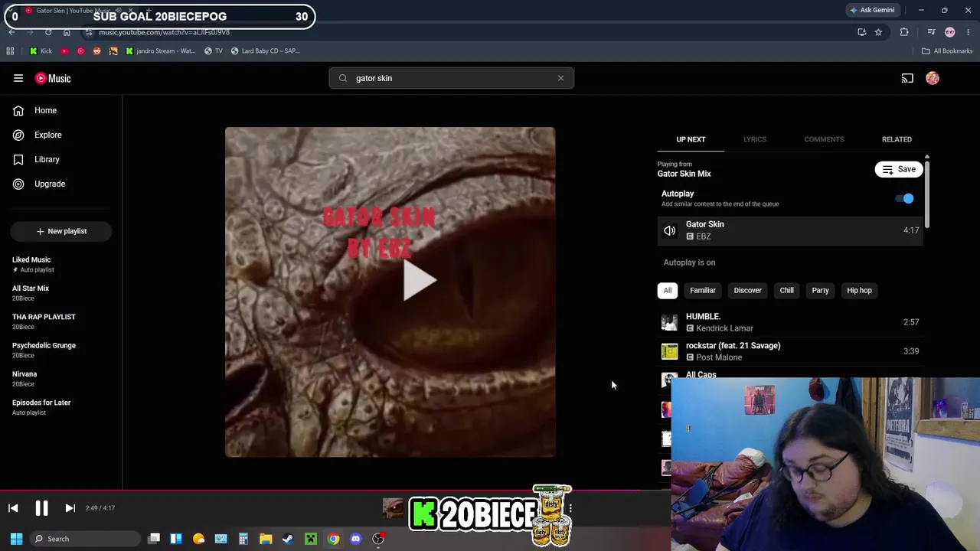Open the Minecraft icon on the taskbar
Image resolution: width=980 pixels, height=551 pixels.
point(311,539)
